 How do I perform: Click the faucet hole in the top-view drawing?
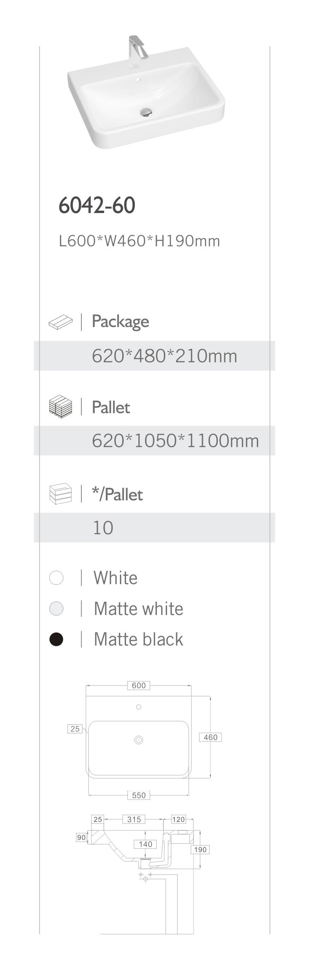(x=139, y=707)
